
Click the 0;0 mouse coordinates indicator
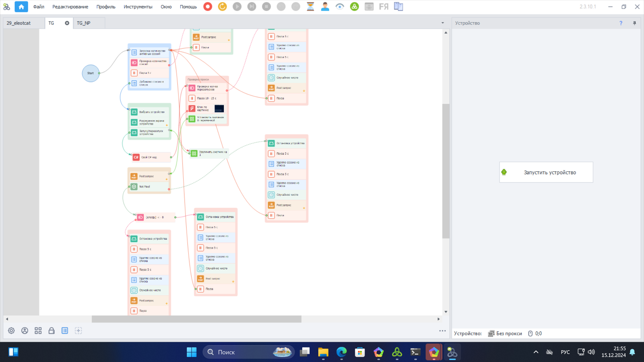535,334
